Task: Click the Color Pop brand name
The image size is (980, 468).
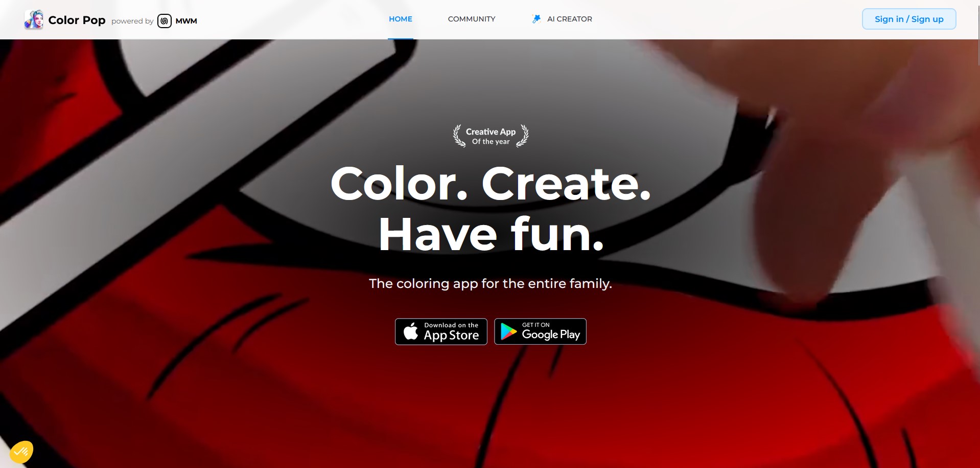Action: [x=77, y=20]
